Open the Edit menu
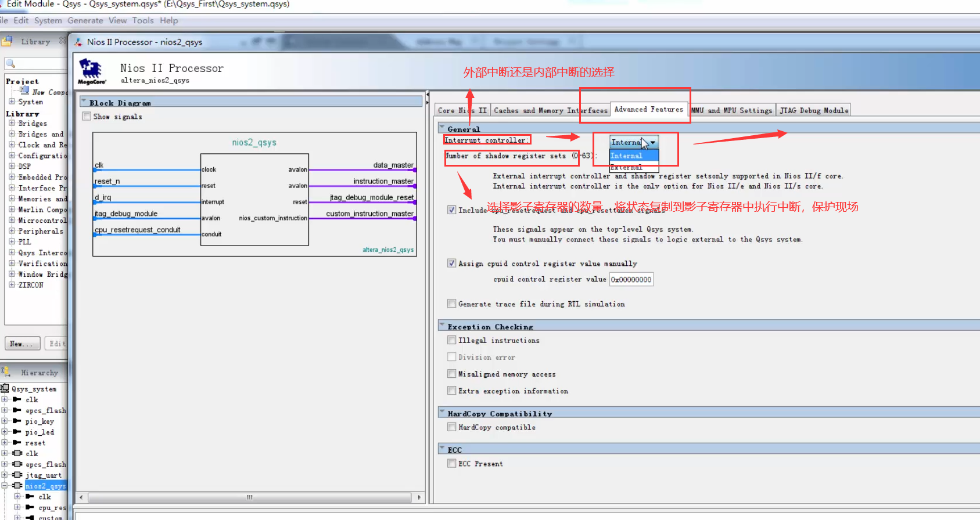This screenshot has height=520, width=980. click(x=21, y=20)
